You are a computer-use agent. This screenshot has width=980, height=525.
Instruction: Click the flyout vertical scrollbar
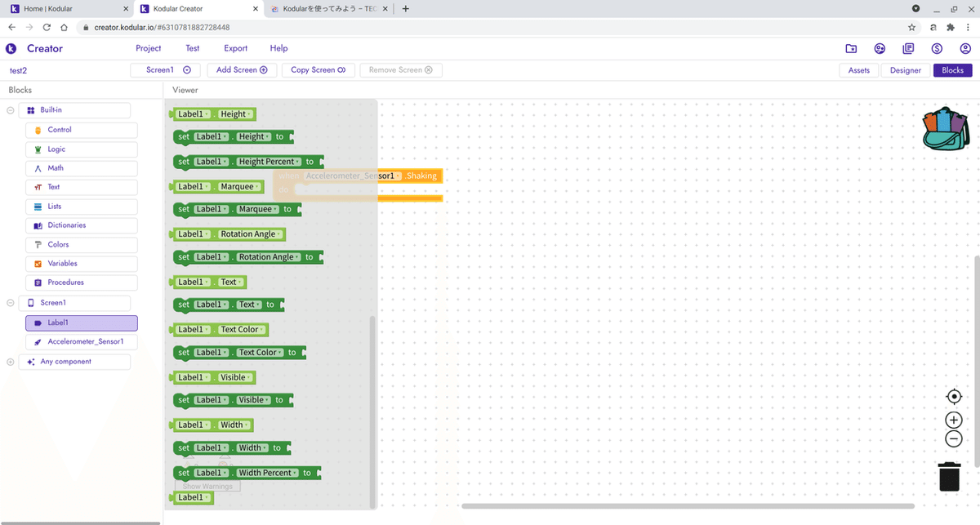point(373,412)
